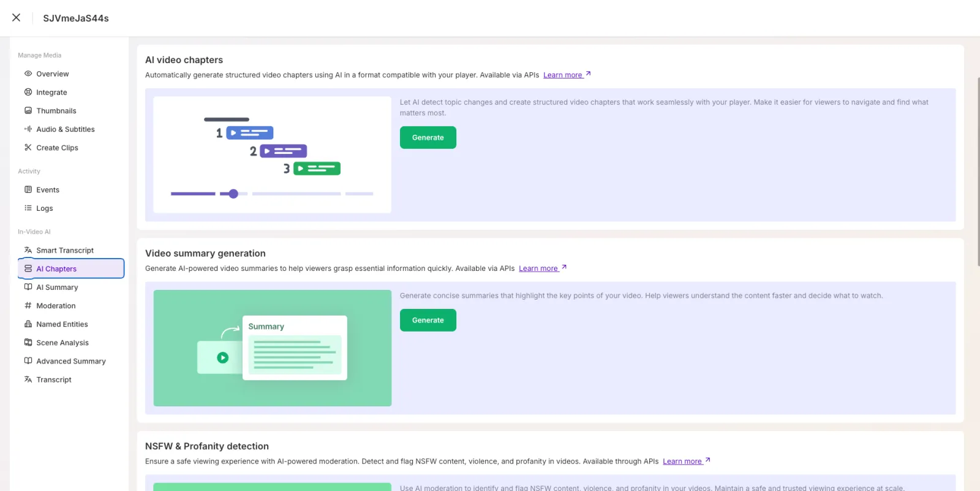The image size is (980, 491).
Task: Click the Events table icon
Action: pyautogui.click(x=28, y=189)
